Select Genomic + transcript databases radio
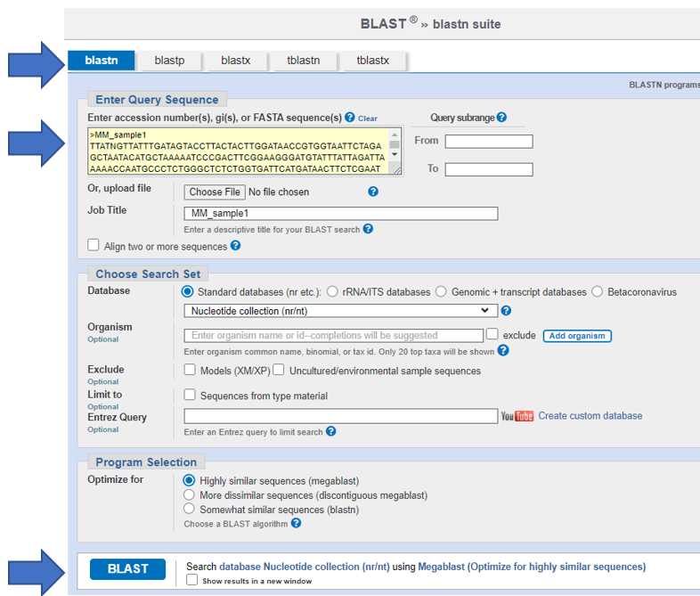Screen dimensions: 700x596 pyautogui.click(x=441, y=291)
